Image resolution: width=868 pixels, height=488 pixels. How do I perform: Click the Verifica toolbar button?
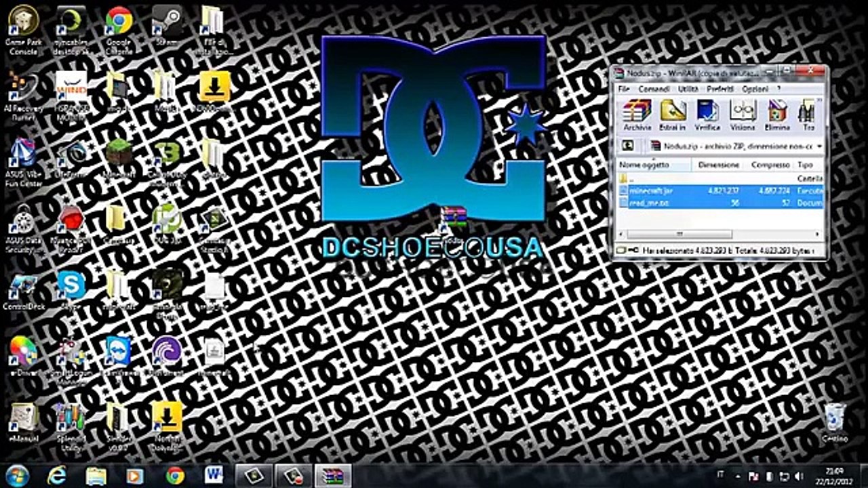[707, 115]
